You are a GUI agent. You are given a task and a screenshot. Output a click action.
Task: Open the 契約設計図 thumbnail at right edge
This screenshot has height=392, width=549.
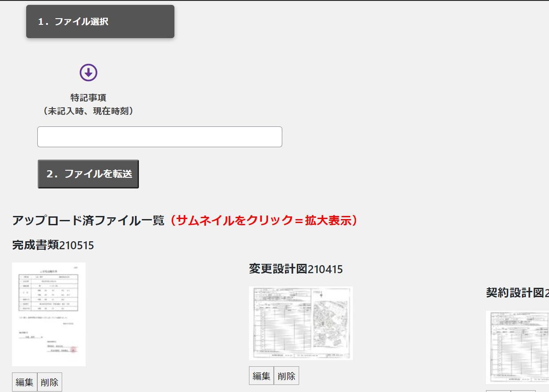coord(517,347)
